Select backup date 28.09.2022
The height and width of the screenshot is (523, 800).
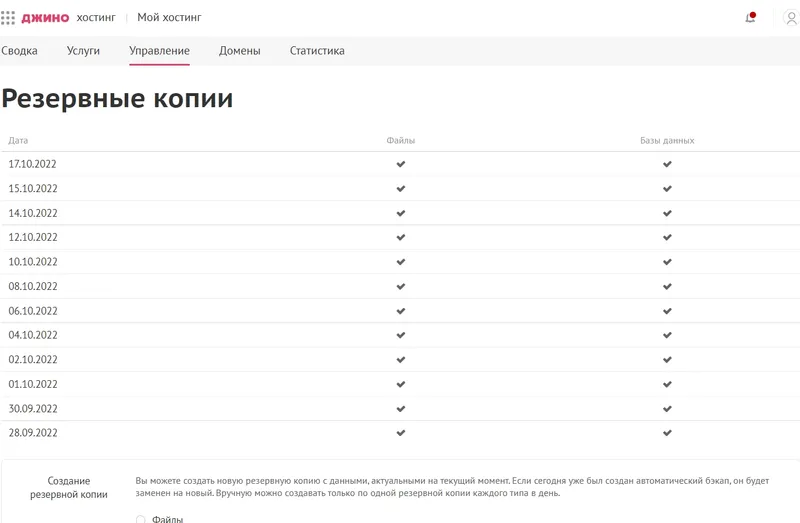(33, 433)
